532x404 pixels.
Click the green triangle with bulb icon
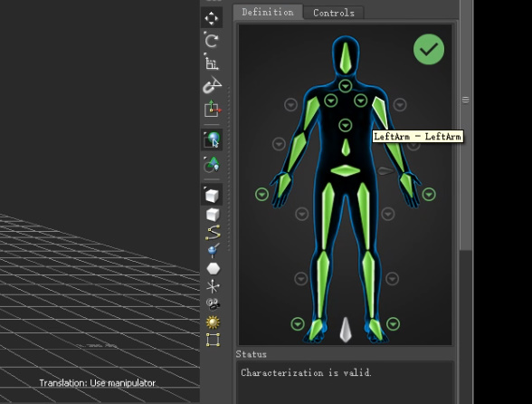click(x=212, y=165)
